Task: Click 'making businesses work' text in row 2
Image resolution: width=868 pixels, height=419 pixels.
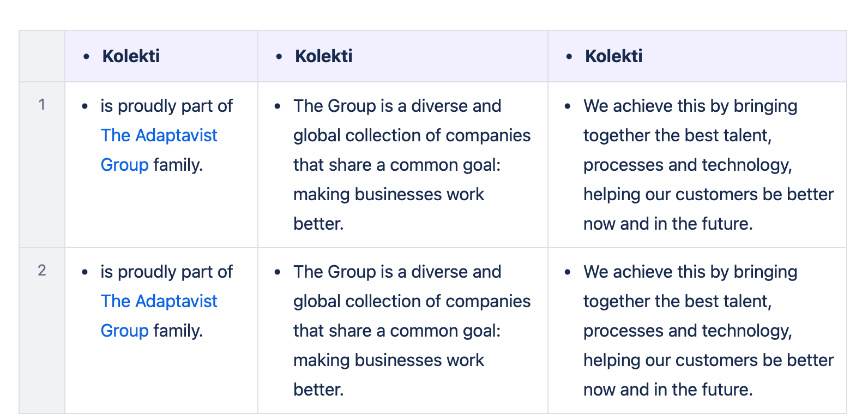Action: pyautogui.click(x=389, y=360)
